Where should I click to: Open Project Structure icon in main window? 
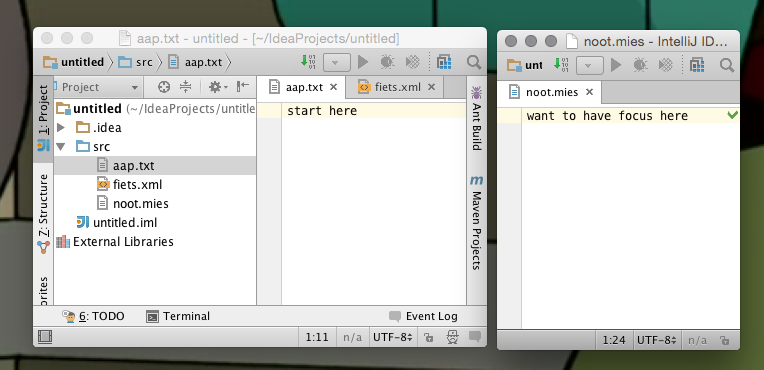(x=443, y=62)
